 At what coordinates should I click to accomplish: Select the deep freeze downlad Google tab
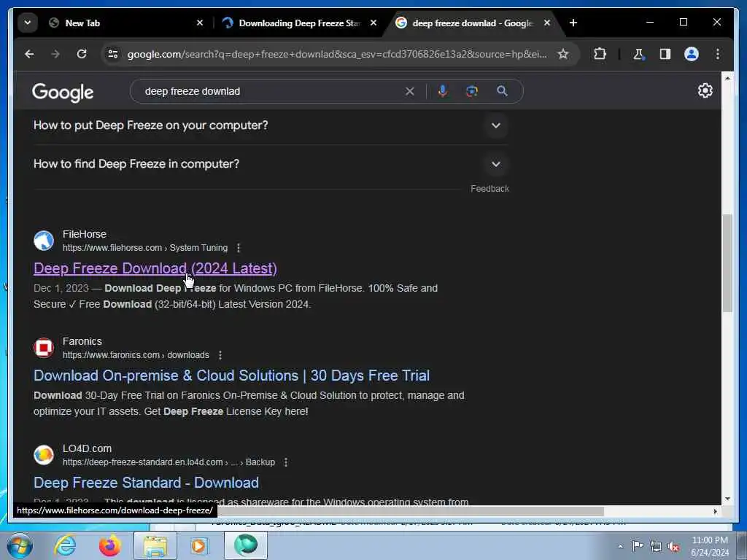click(473, 23)
